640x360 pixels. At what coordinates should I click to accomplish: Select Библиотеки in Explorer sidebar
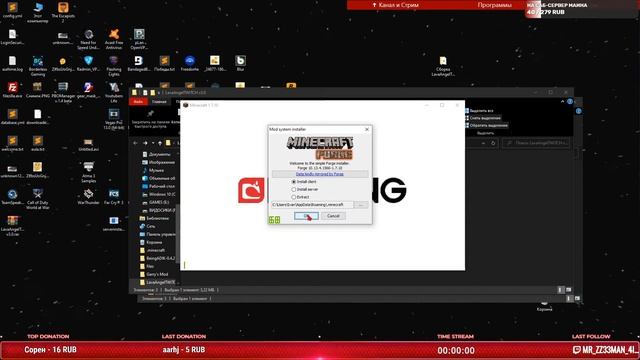[x=154, y=218]
